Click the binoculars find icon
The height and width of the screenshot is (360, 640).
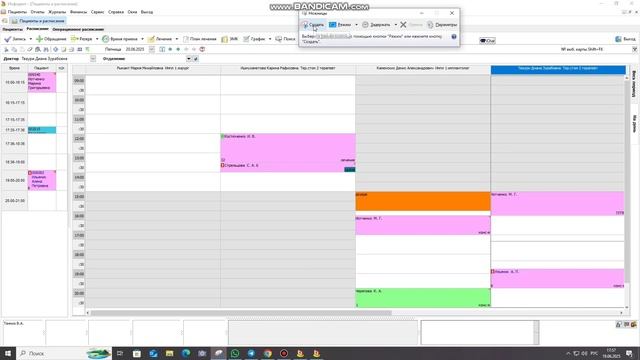click(x=46, y=49)
